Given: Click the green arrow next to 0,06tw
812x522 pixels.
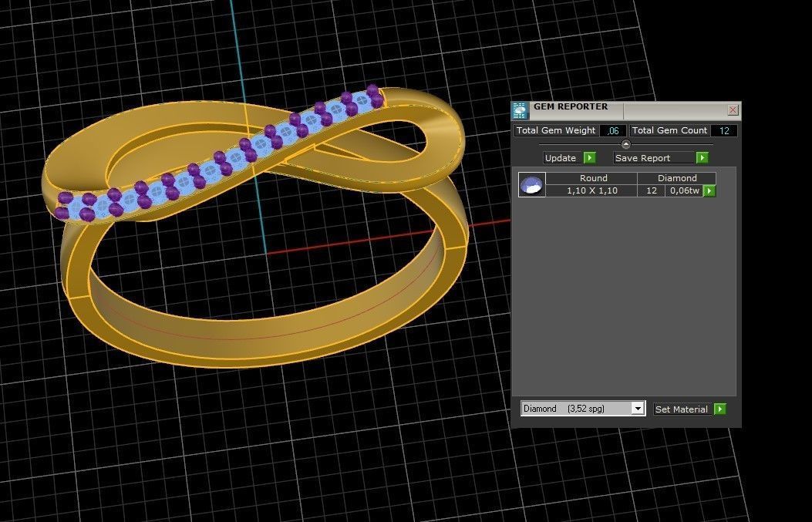Looking at the screenshot, I should (709, 191).
